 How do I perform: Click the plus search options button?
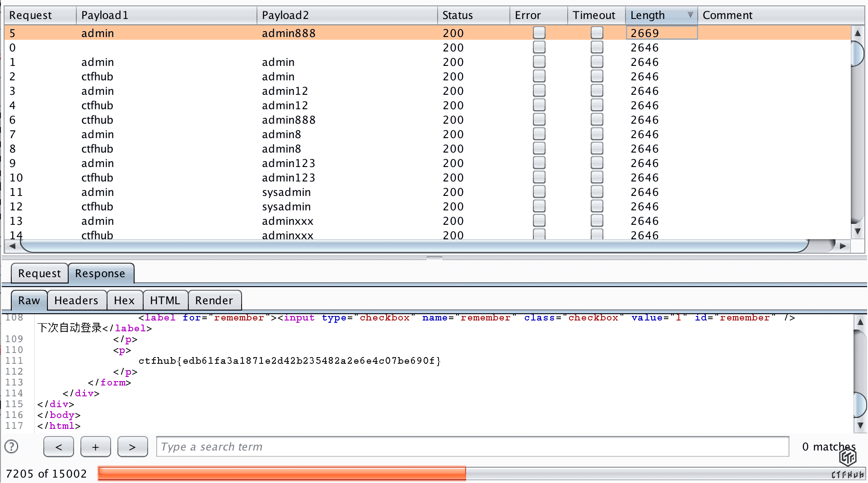point(95,446)
